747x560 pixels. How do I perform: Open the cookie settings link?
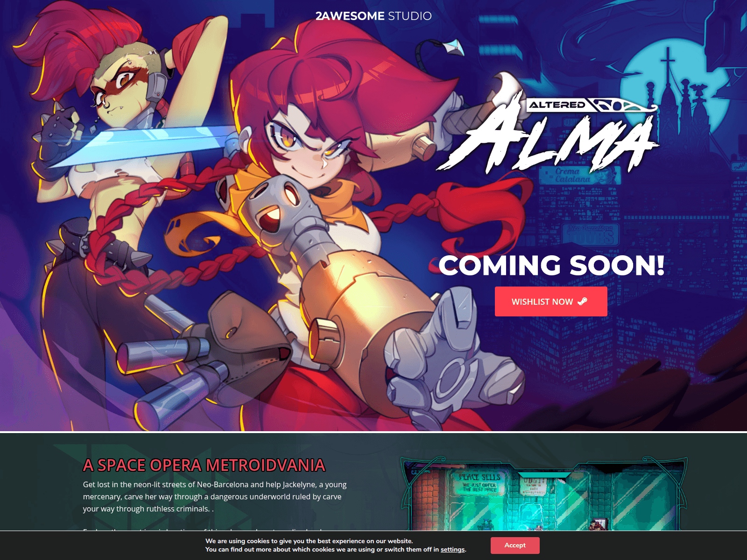tap(452, 549)
